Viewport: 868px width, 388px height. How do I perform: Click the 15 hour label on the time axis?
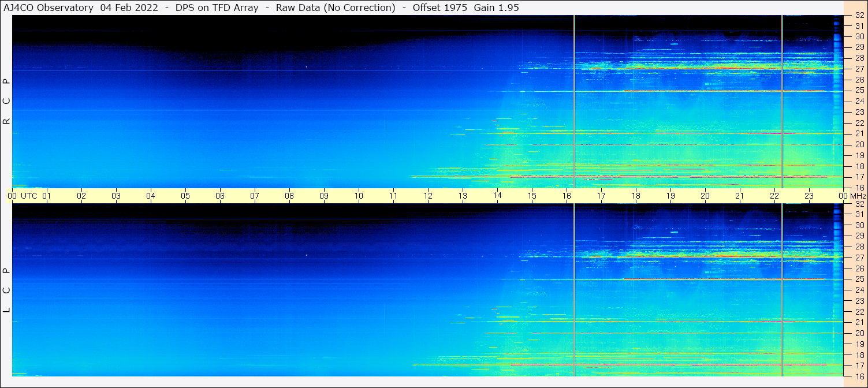coord(532,196)
